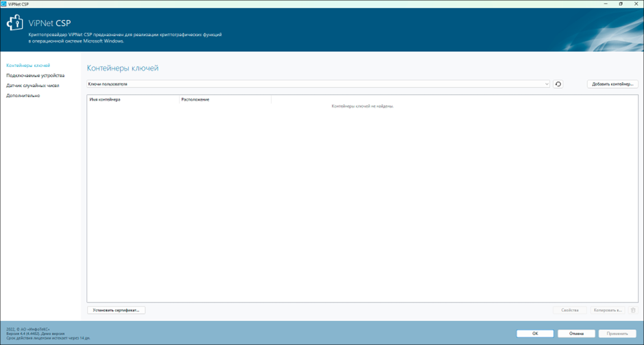Click the Контейнеры ключей page heading
The image size is (644, 345).
pos(123,68)
